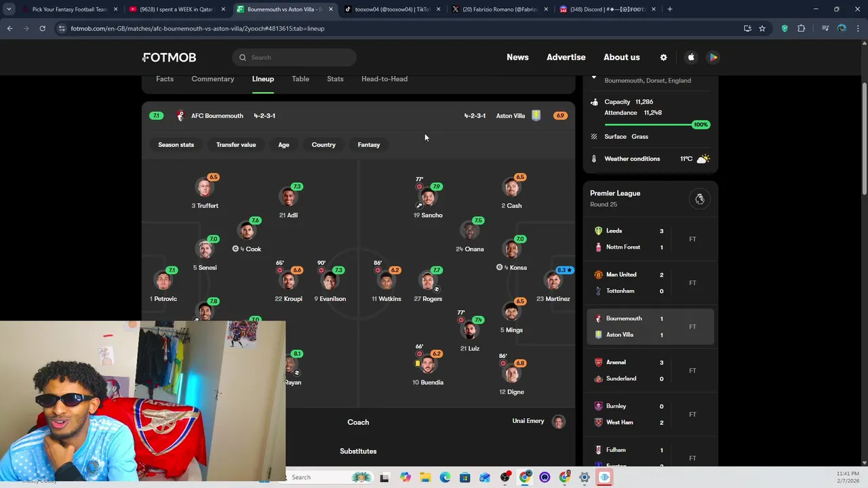This screenshot has height=488, width=868.
Task: Open News link in header
Action: (517, 57)
